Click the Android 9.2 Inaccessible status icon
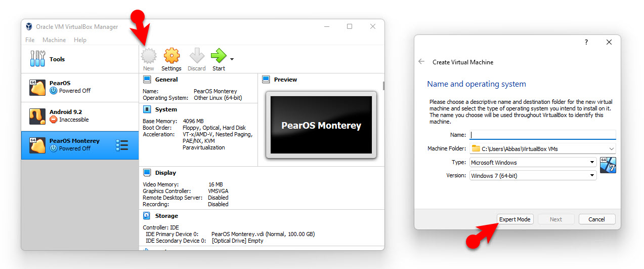 point(54,120)
